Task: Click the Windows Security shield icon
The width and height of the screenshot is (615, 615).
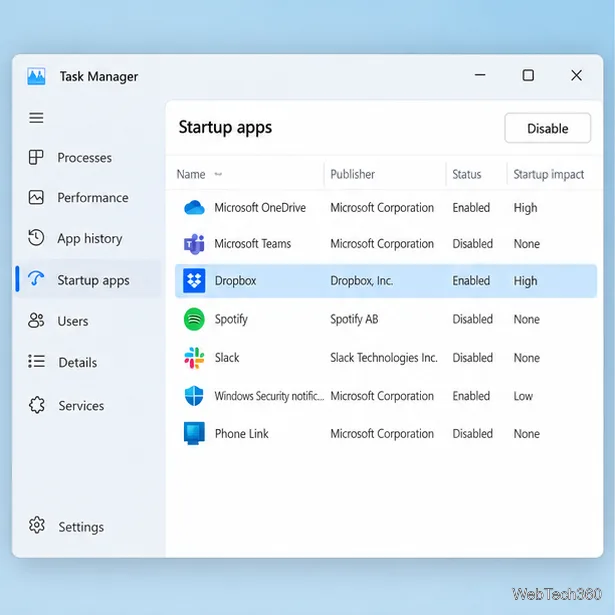Action: (194, 396)
